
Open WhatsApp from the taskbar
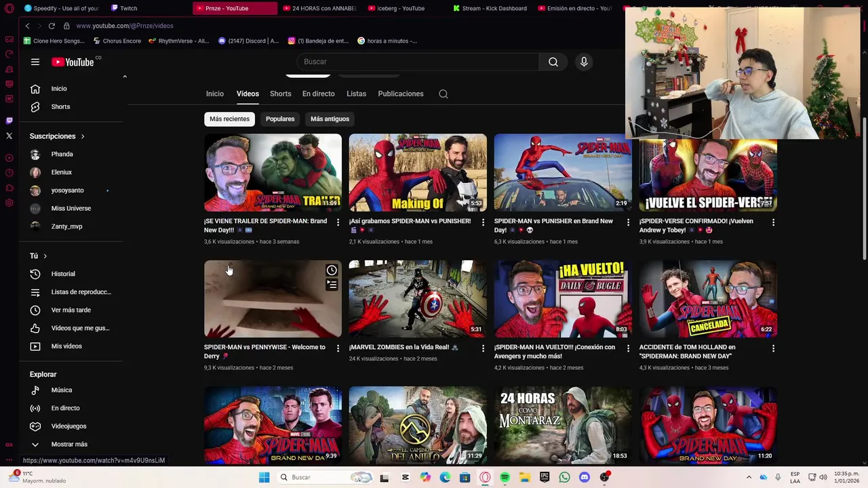coord(564,477)
